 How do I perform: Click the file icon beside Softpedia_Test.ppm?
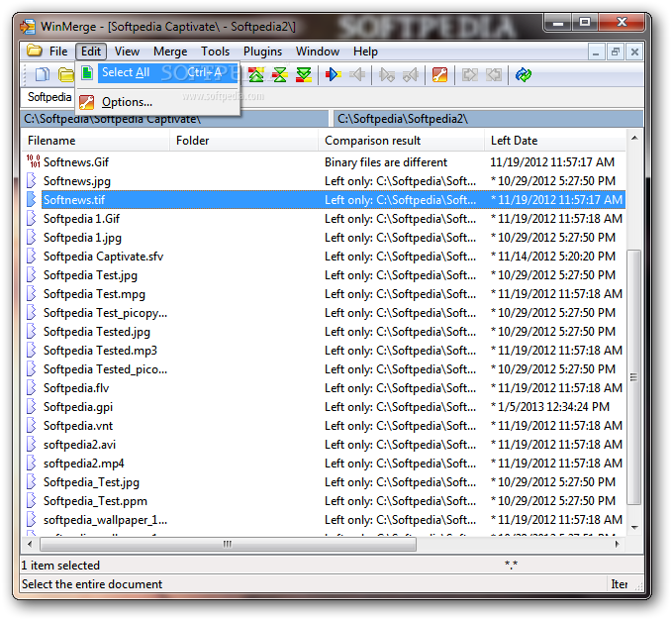[32, 501]
